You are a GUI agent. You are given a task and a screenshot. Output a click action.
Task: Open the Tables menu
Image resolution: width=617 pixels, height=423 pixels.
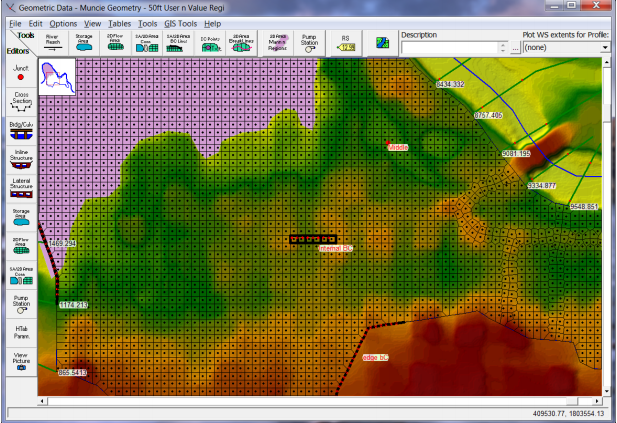pyautogui.click(x=120, y=22)
